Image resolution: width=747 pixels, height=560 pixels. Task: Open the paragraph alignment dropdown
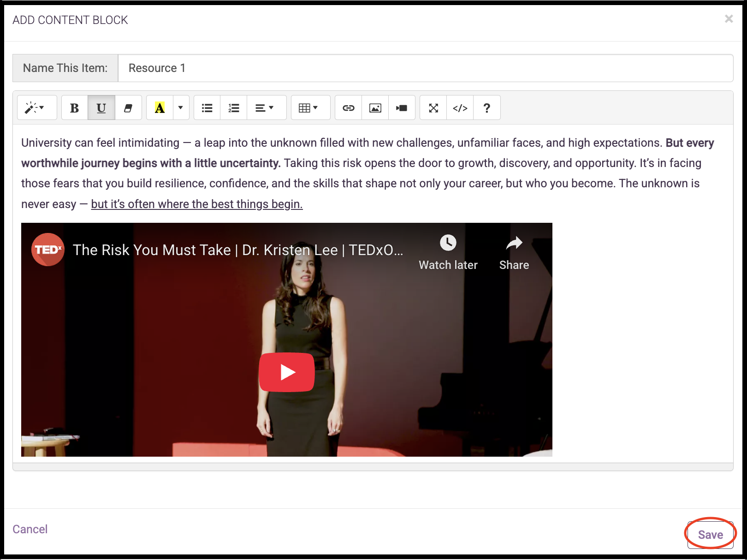click(267, 108)
